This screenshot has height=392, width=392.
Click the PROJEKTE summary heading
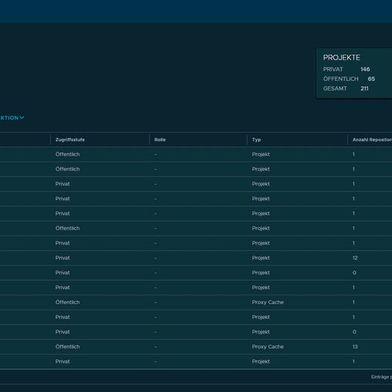click(x=341, y=58)
